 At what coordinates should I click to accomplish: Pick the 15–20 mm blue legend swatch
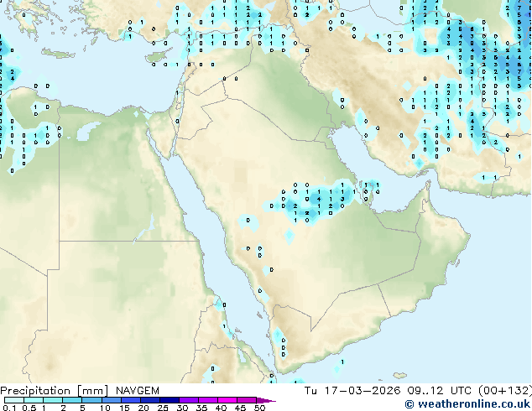click(130, 400)
